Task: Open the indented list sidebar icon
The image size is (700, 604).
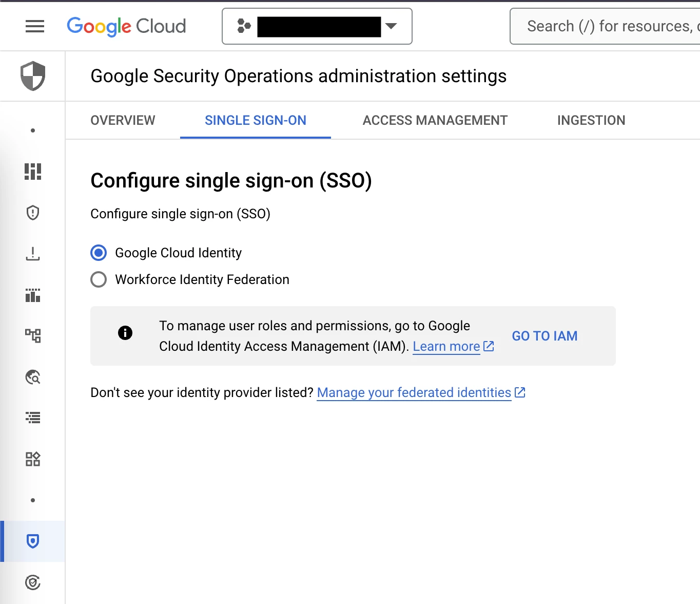Action: [x=33, y=418]
